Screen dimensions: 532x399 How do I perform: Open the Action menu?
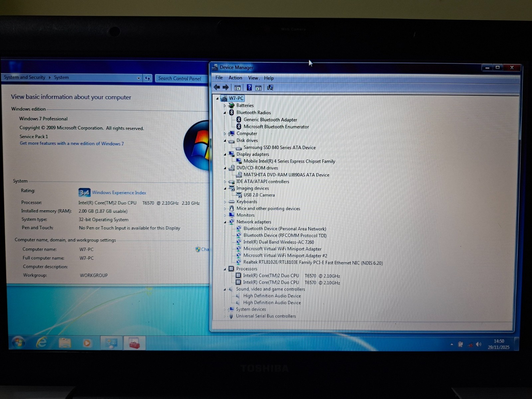(235, 78)
